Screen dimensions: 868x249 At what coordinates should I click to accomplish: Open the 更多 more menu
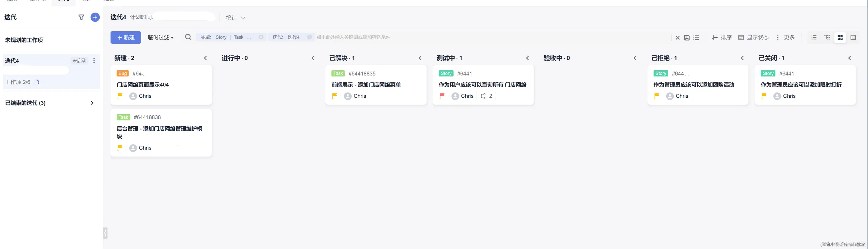click(785, 37)
